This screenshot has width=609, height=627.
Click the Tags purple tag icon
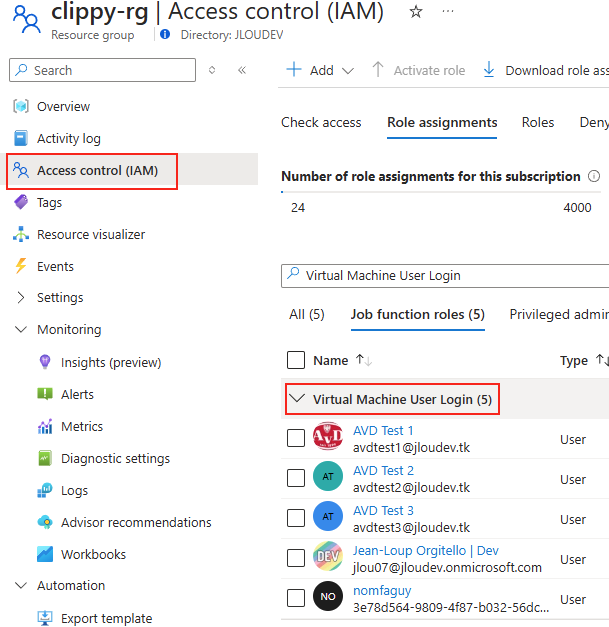pyautogui.click(x=21, y=202)
